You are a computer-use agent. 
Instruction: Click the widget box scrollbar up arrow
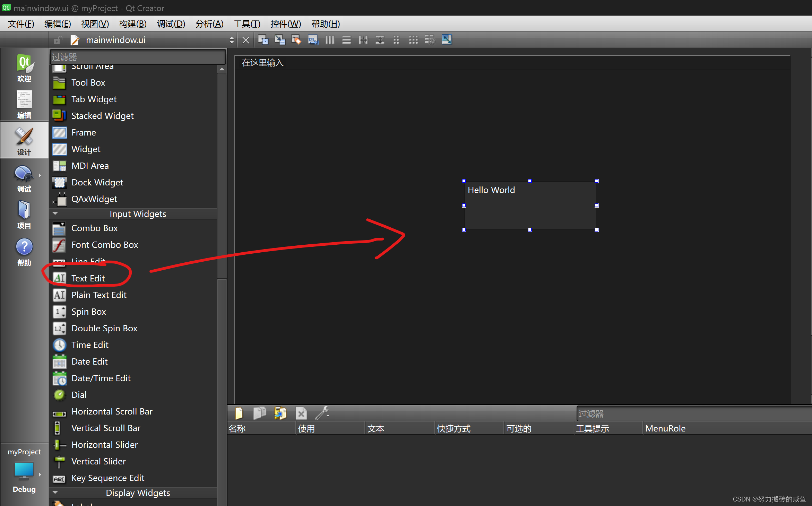(222, 70)
